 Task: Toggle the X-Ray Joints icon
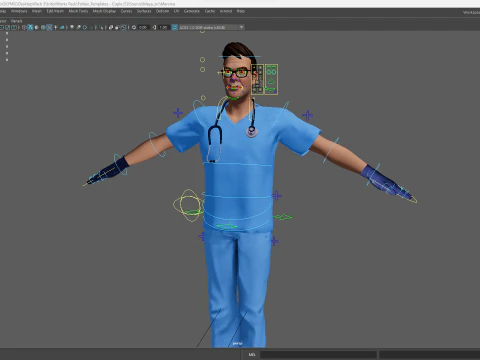click(123, 27)
